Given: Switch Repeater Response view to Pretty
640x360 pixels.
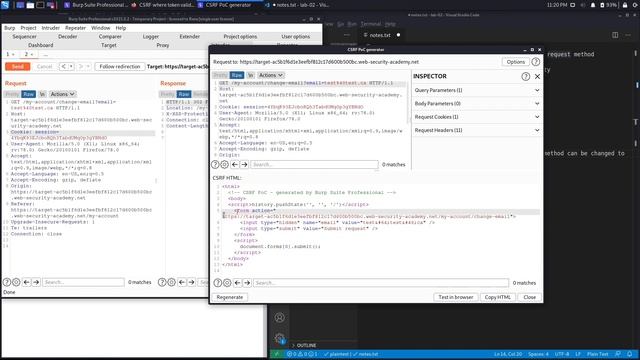Looking at the screenshot, I should point(167,94).
